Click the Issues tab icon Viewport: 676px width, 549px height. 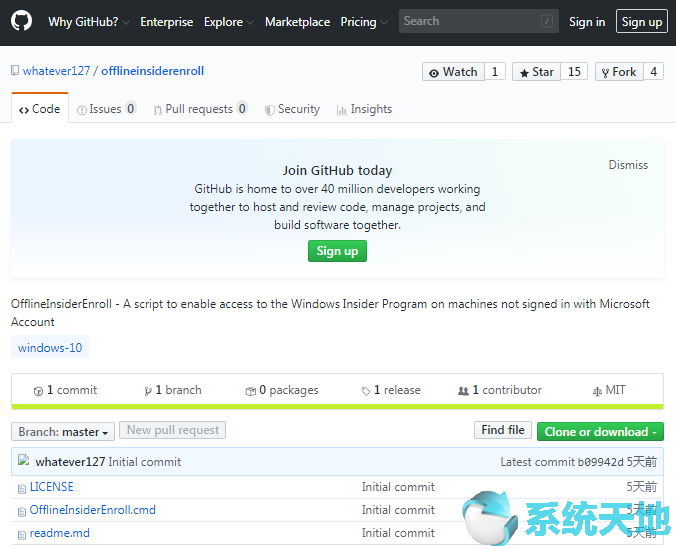(81, 110)
